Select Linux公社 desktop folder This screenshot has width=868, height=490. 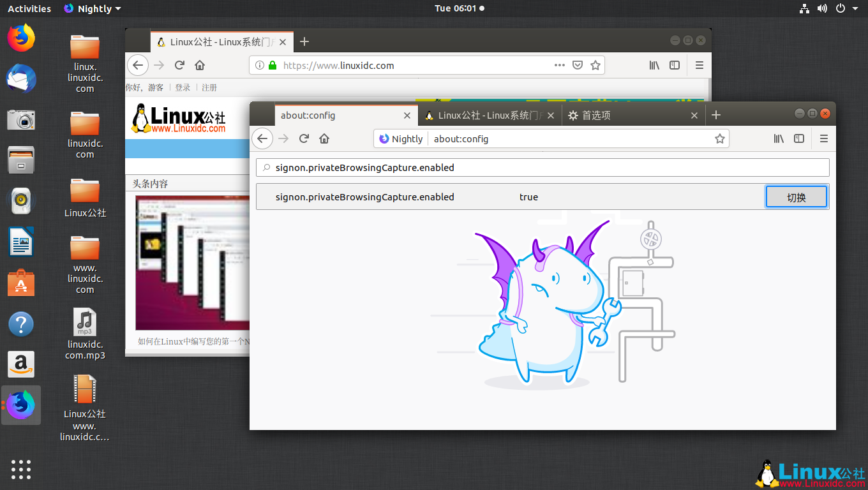point(85,197)
